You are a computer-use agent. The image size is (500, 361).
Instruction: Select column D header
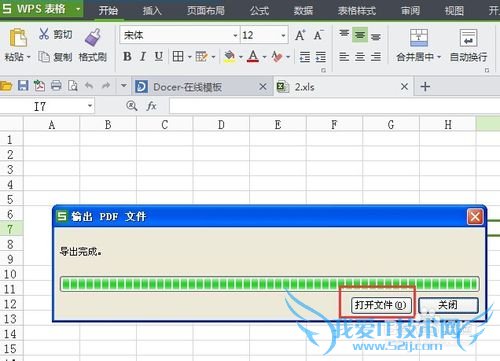tap(221, 125)
